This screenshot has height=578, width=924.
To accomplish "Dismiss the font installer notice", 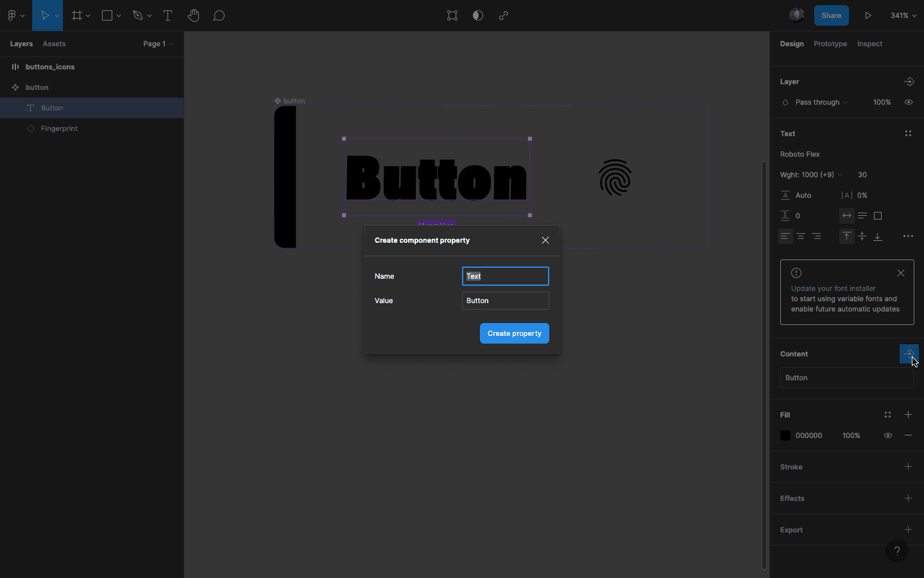I will (901, 273).
